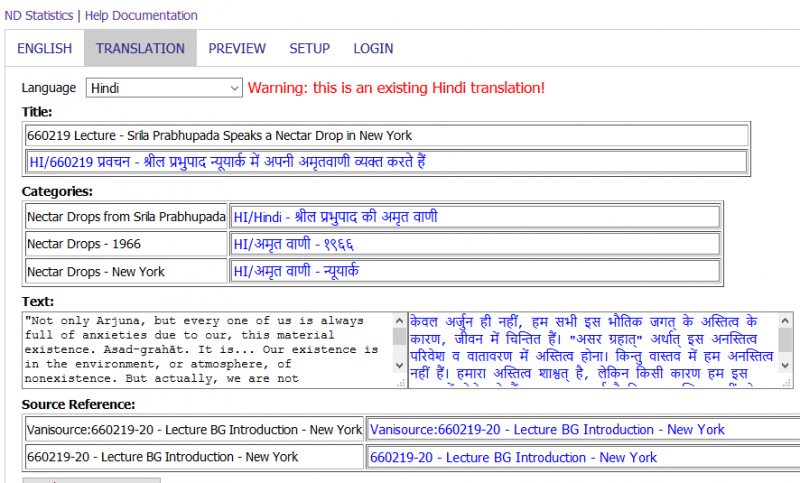The height and width of the screenshot is (483, 800).
Task: Click the Vanisource:660219-20 translated source reference field
Action: tap(584, 430)
